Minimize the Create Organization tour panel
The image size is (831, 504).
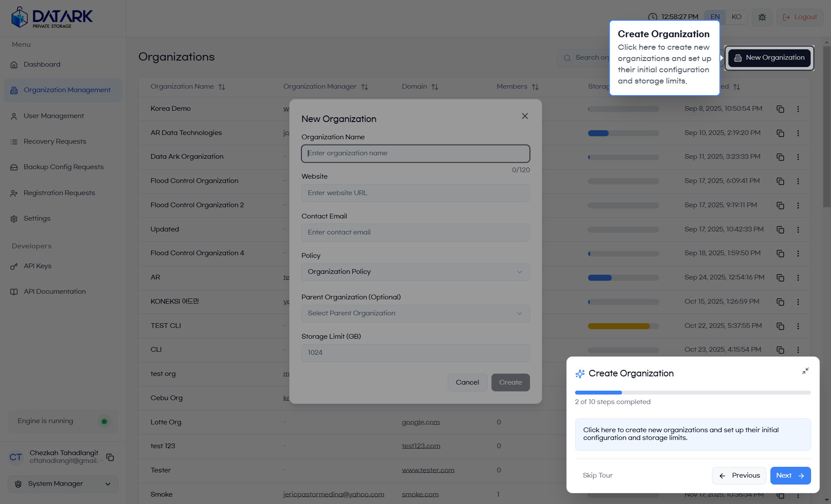805,371
